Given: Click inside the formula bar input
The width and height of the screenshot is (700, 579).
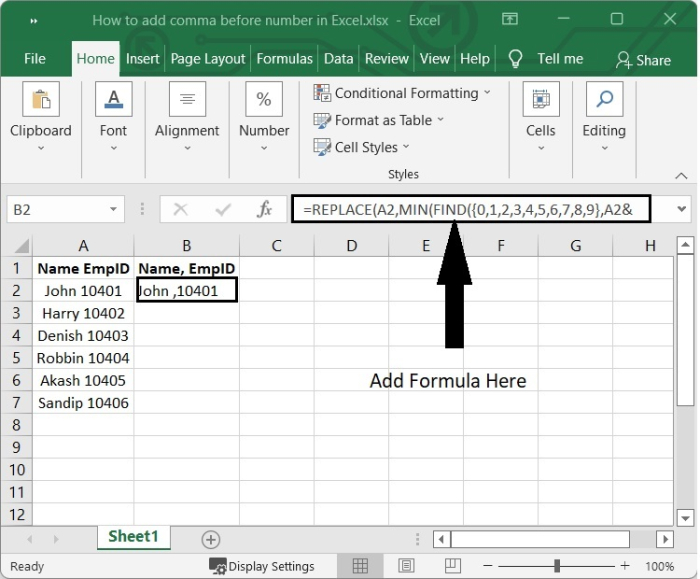Looking at the screenshot, I should coord(470,210).
